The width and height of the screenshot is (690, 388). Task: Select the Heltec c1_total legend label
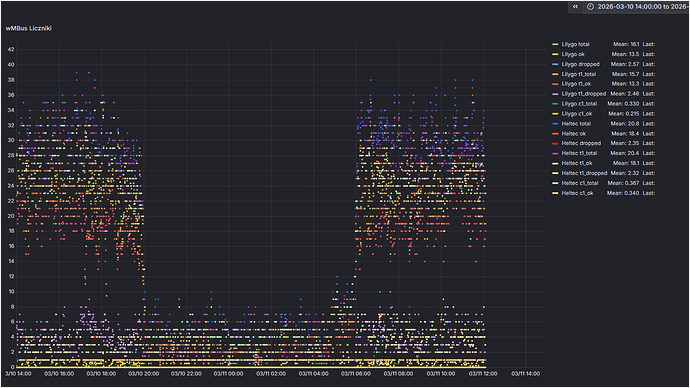[580, 183]
